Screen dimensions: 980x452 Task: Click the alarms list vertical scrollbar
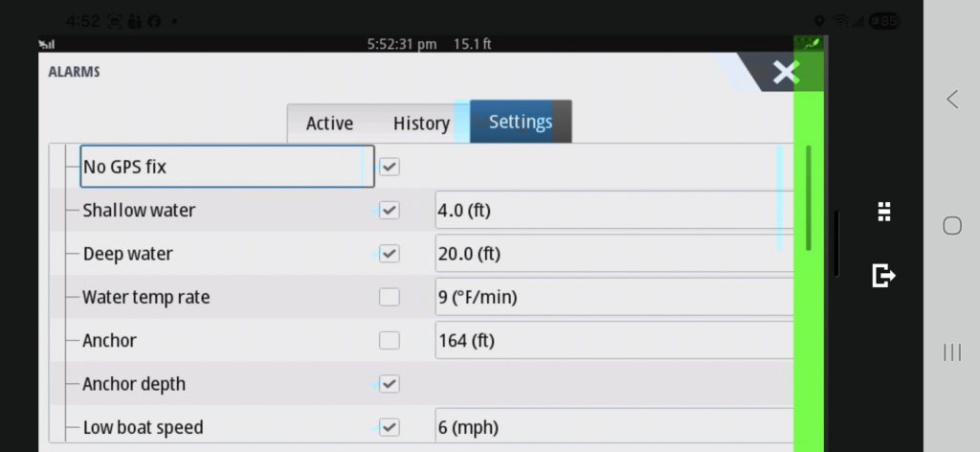[x=808, y=198]
